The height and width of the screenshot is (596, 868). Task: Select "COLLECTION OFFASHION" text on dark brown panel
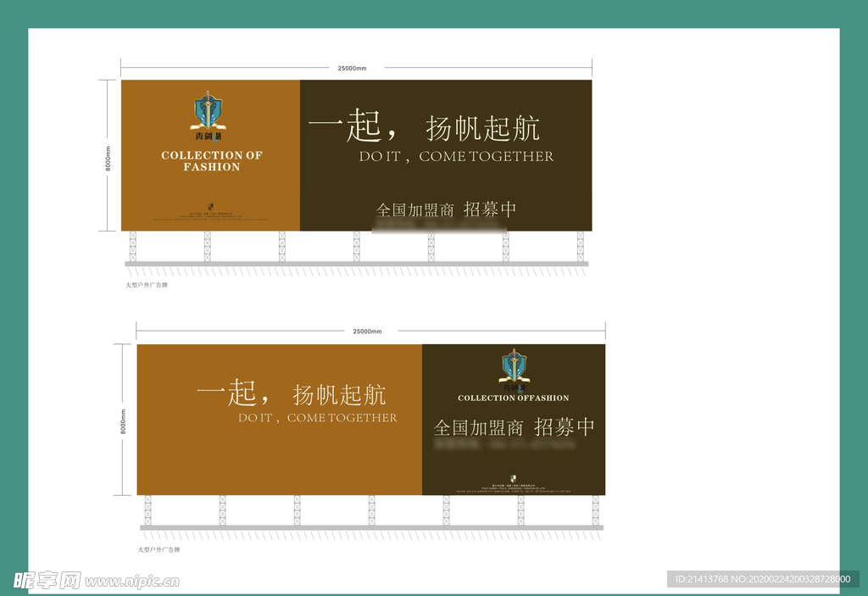(513, 398)
